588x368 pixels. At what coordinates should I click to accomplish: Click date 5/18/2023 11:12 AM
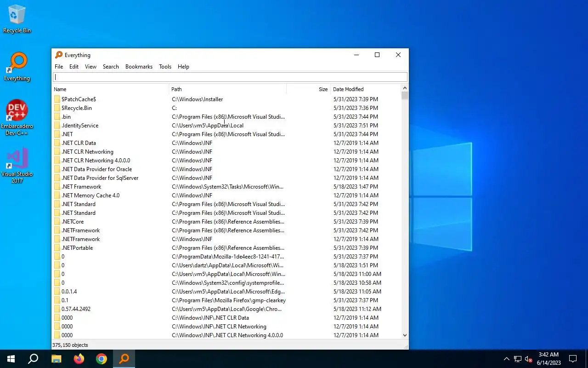pos(357,309)
